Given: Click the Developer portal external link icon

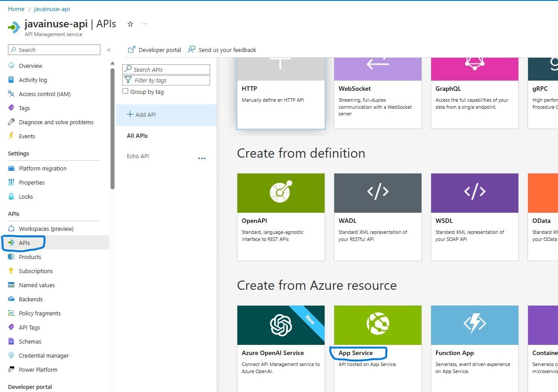Looking at the screenshot, I should (131, 50).
